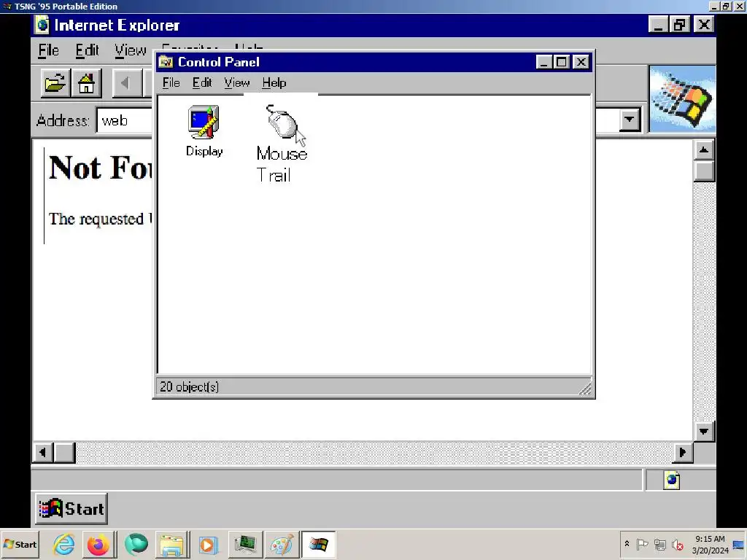Click the Not Found heading text
This screenshot has height=560, width=747.
pyautogui.click(x=100, y=168)
